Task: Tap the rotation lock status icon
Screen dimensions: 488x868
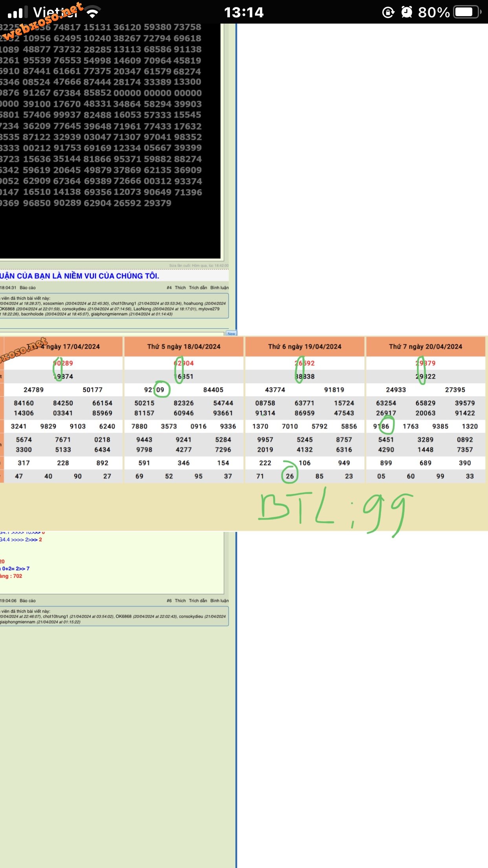Action: click(x=388, y=13)
